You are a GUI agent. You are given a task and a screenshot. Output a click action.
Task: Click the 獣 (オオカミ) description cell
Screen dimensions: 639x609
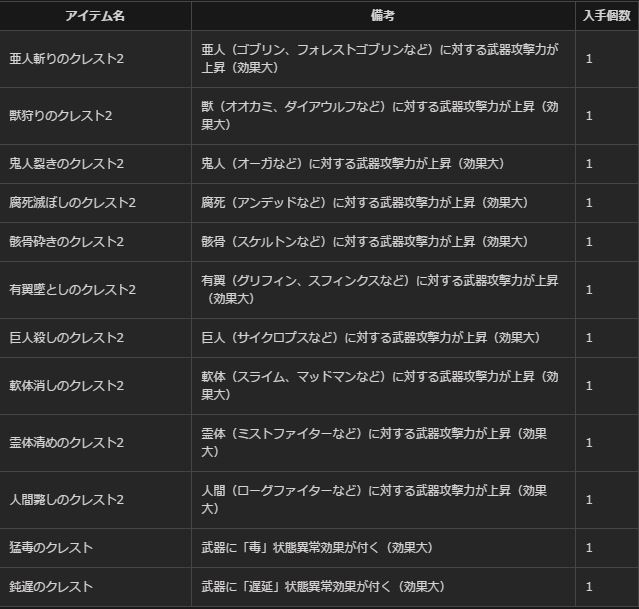pyautogui.click(x=383, y=116)
